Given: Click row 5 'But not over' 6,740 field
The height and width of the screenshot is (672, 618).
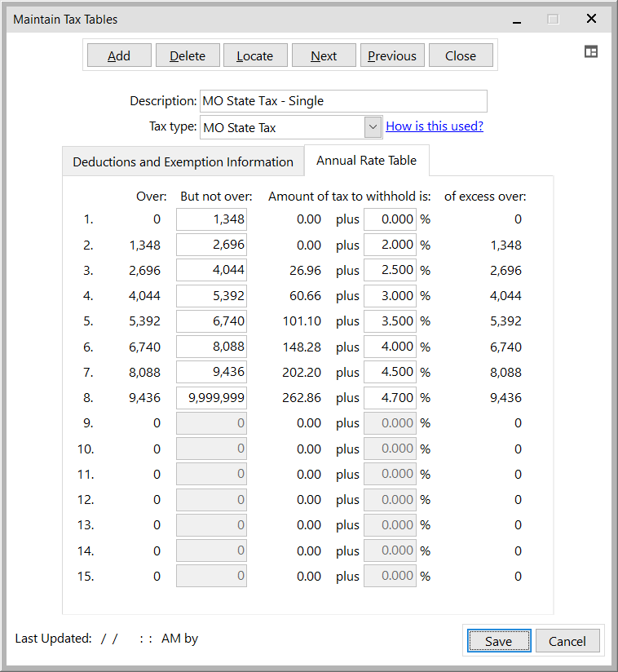Looking at the screenshot, I should [212, 321].
